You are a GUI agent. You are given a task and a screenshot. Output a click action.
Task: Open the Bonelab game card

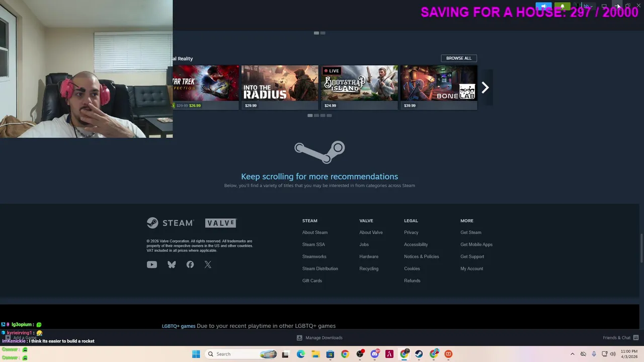pyautogui.click(x=439, y=87)
